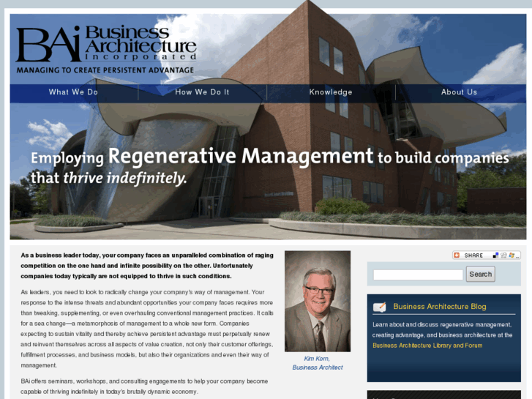The height and width of the screenshot is (399, 532).
Task: Click Kim Korn's portrait photo
Action: [318, 301]
